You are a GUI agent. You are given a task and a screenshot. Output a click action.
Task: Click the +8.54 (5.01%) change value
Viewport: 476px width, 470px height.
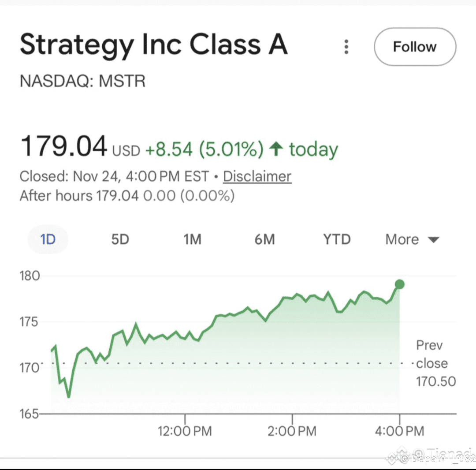pos(204,150)
